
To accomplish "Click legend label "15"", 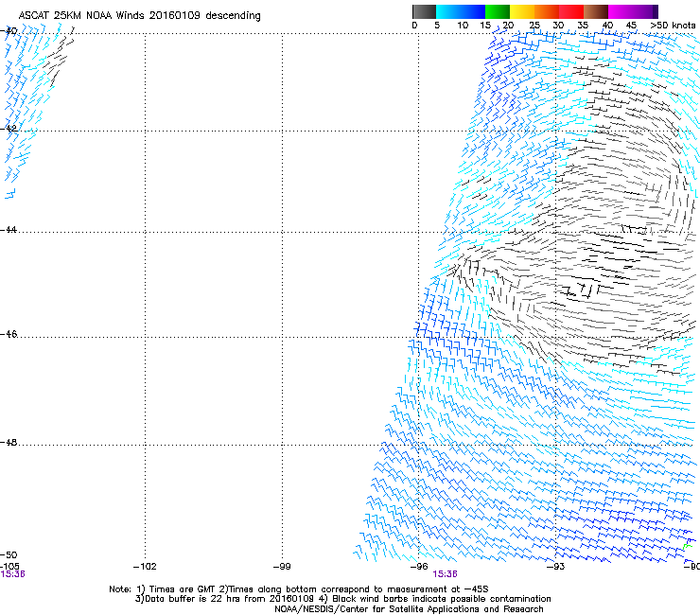I will pyautogui.click(x=485, y=26).
